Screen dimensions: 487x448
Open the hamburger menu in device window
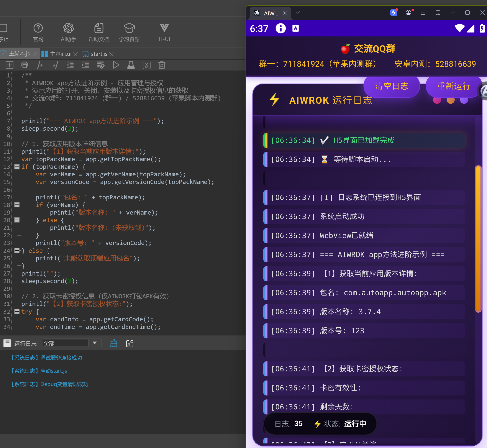pos(423,13)
